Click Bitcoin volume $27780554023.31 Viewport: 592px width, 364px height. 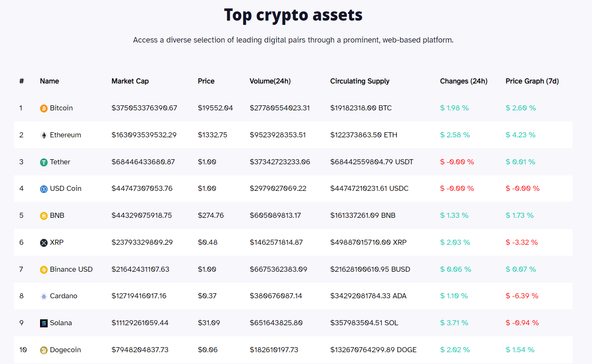click(x=280, y=108)
